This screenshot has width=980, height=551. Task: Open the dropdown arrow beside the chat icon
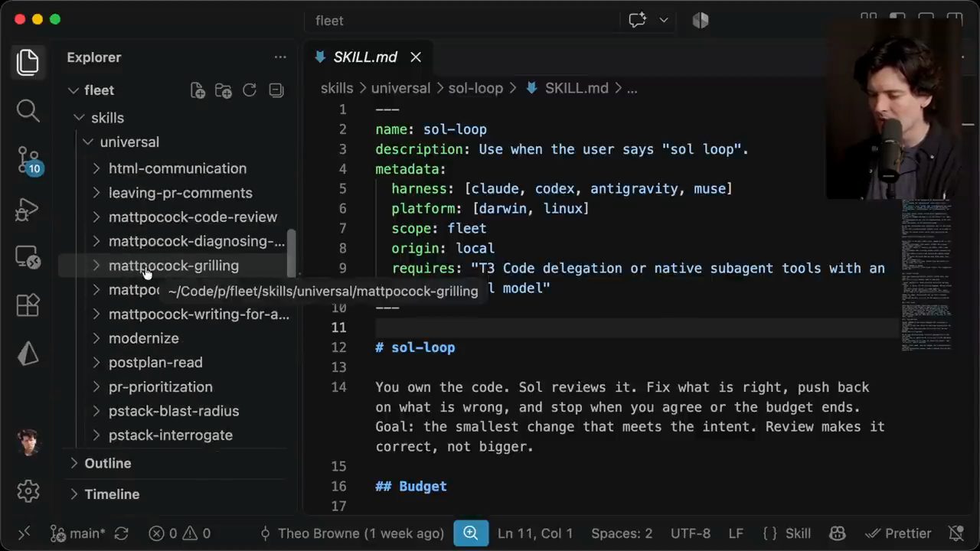663,21
